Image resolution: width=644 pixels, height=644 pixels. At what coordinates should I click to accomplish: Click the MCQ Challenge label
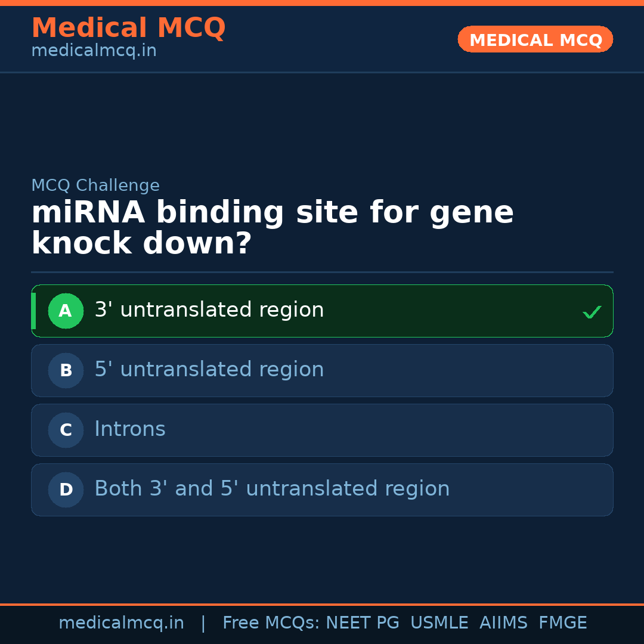(95, 185)
